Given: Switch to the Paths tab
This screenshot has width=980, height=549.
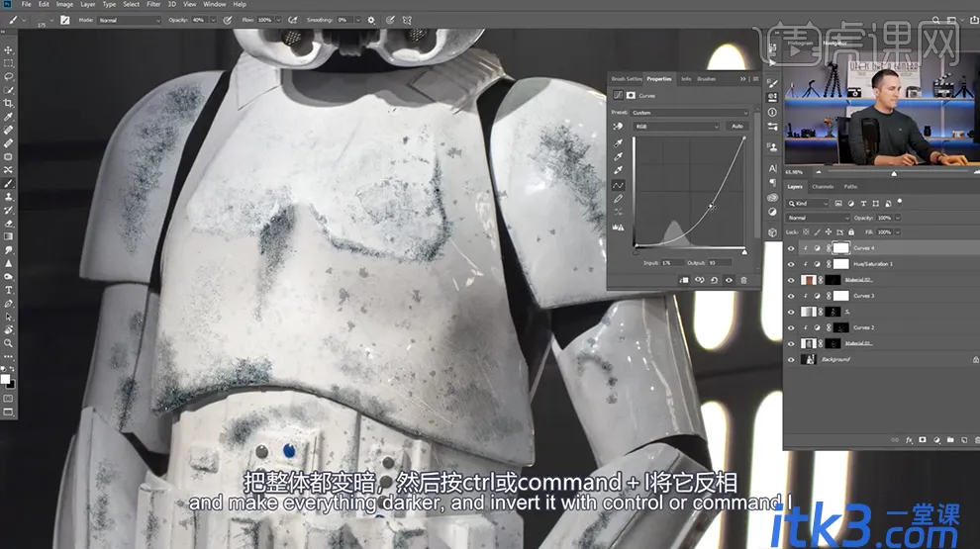Looking at the screenshot, I should 850,187.
